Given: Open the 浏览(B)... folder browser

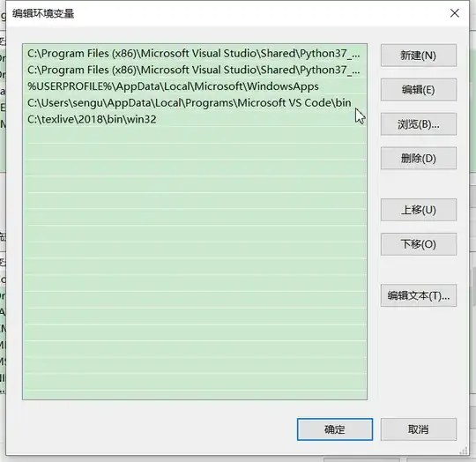Looking at the screenshot, I should point(419,124).
